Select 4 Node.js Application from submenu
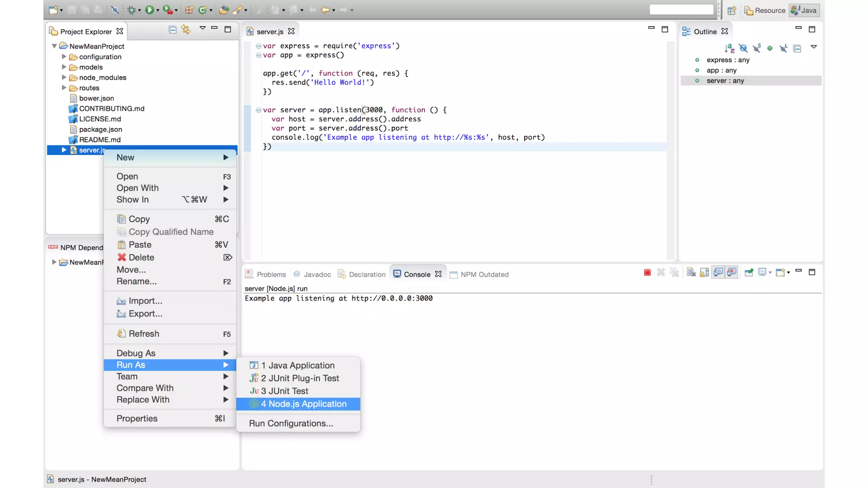Image resolution: width=868 pixels, height=488 pixels. tap(303, 404)
